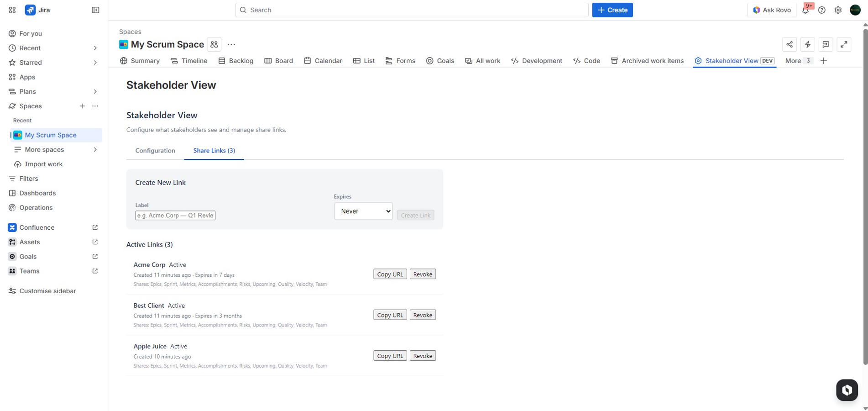Revoke the Acme Corp share link
868x411 pixels.
pos(422,274)
